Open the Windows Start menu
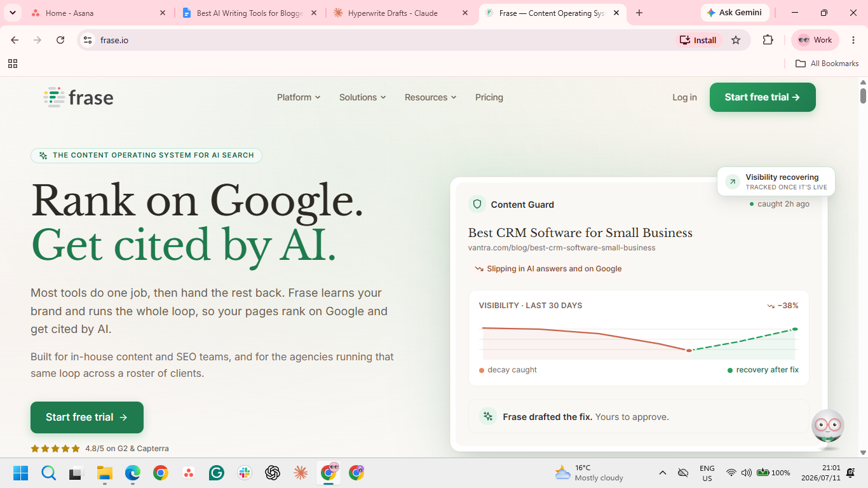The height and width of the screenshot is (488, 868). click(x=20, y=473)
